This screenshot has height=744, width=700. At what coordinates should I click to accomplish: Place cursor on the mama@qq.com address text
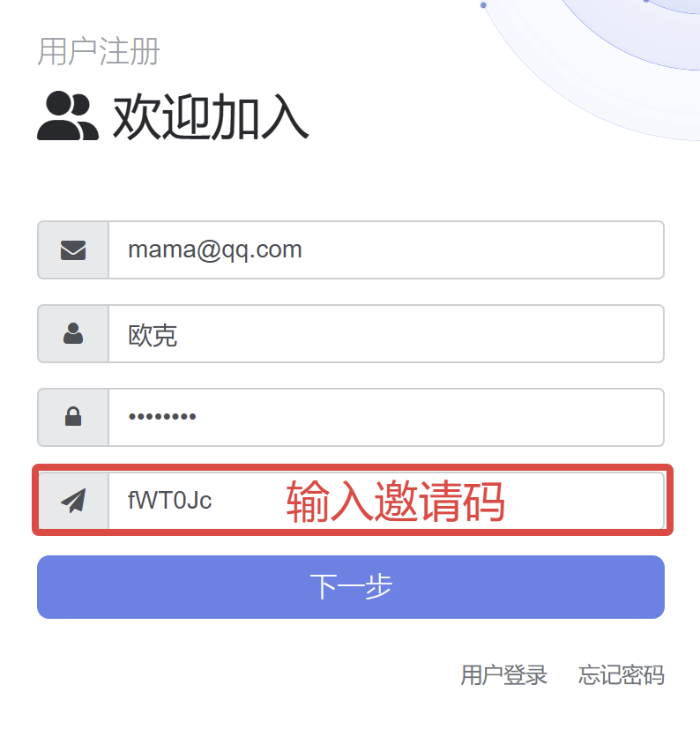pos(215,250)
